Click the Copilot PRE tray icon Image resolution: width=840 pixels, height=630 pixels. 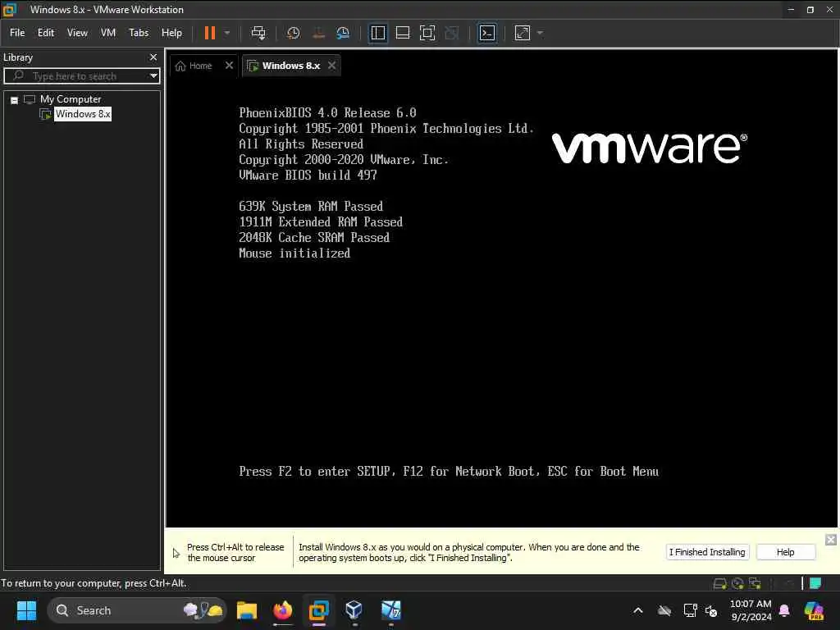[814, 610]
